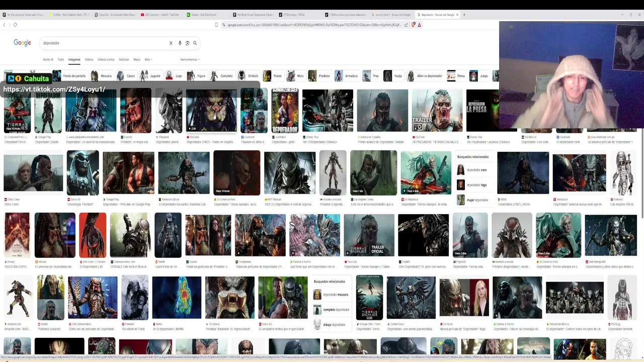This screenshot has height=362, width=644.
Task: Select the Figura filter chip
Action: [197, 76]
